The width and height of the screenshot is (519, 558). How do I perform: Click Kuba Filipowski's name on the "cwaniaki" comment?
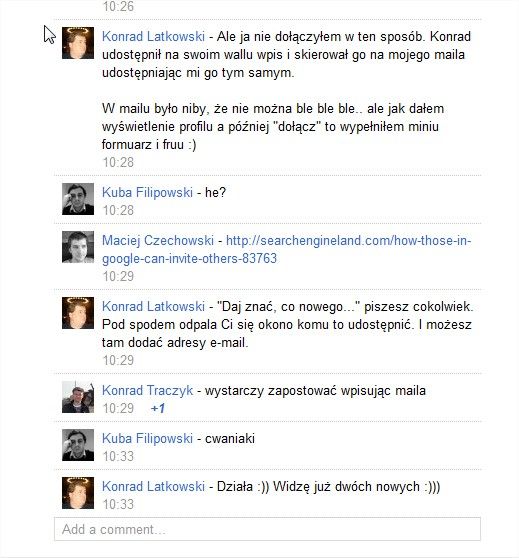[x=147, y=438]
